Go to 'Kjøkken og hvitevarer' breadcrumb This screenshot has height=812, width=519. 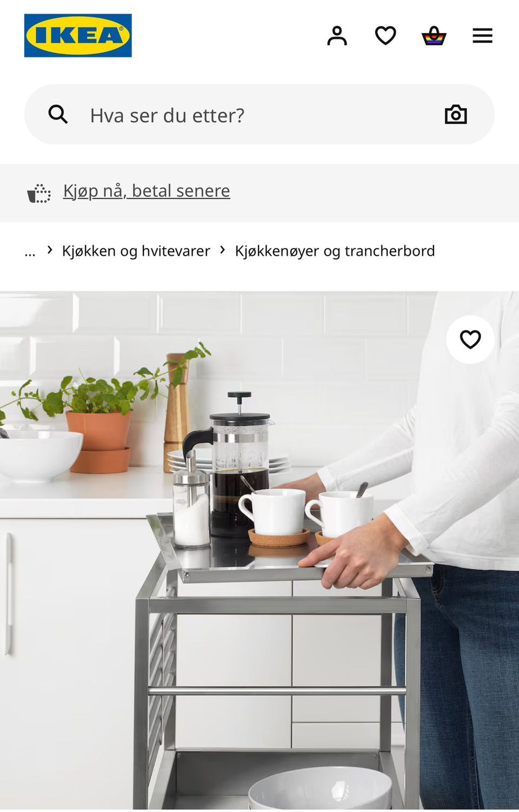(x=136, y=251)
